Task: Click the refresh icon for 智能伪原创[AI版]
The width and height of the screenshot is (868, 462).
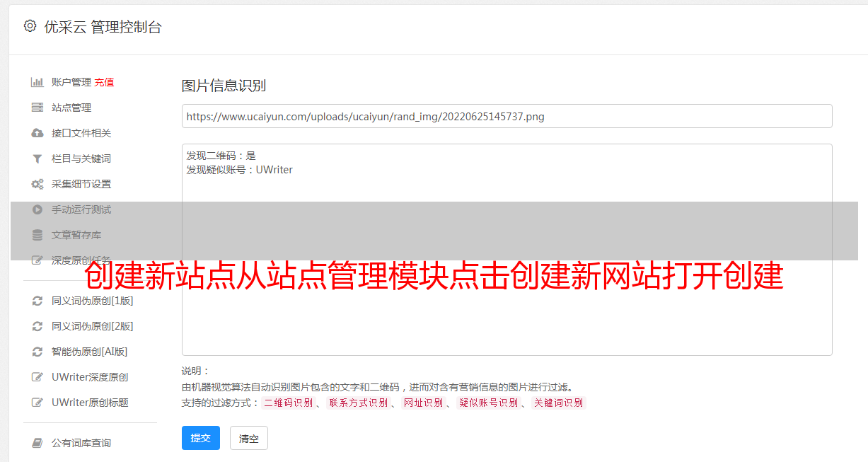Action: pyautogui.click(x=37, y=352)
